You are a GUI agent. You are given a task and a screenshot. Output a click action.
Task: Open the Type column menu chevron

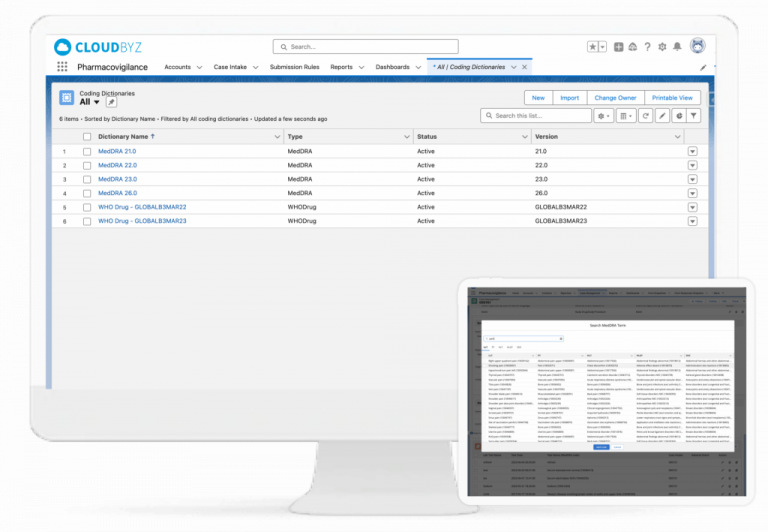click(407, 137)
